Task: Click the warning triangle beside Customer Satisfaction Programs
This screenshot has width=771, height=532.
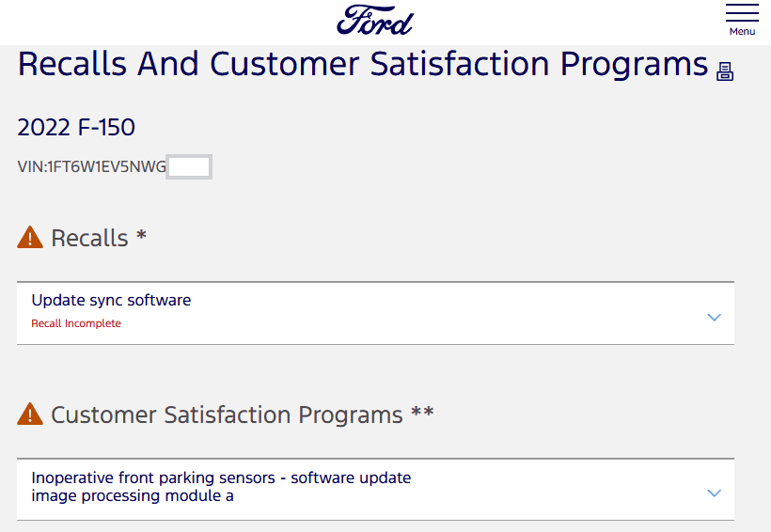Action: click(x=30, y=415)
